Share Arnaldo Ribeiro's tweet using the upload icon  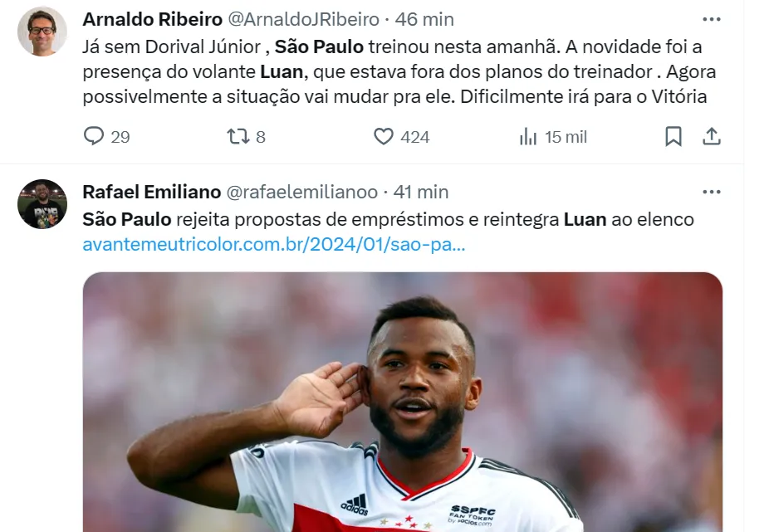pos(712,136)
